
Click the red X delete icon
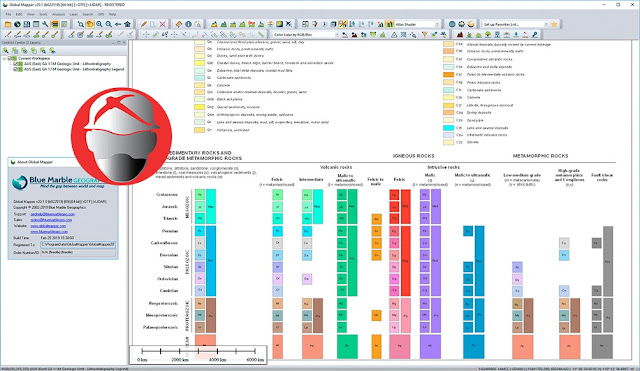tap(162, 24)
